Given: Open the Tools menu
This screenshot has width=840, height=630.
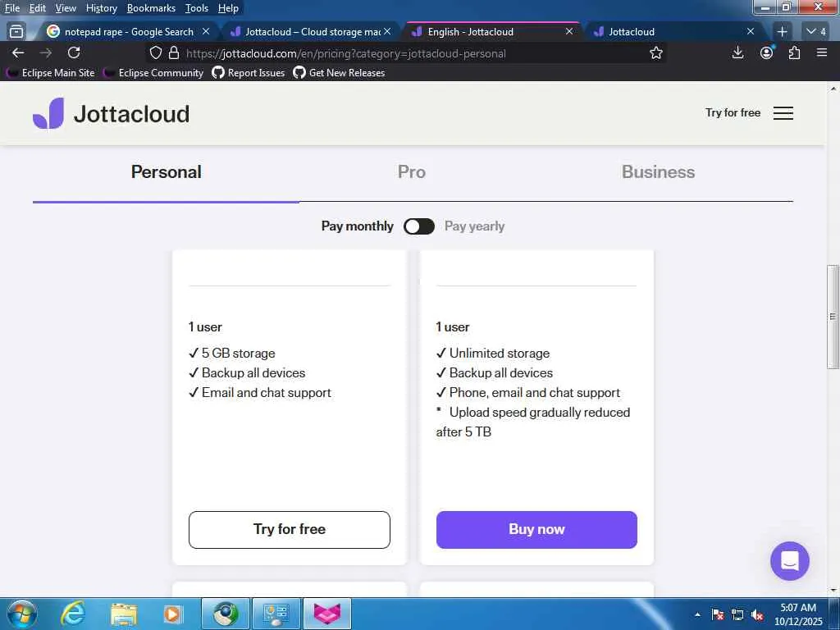Looking at the screenshot, I should 197,8.
